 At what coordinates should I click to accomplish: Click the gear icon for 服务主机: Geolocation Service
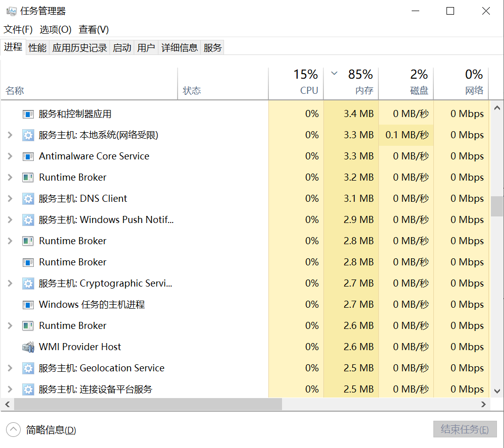28,369
